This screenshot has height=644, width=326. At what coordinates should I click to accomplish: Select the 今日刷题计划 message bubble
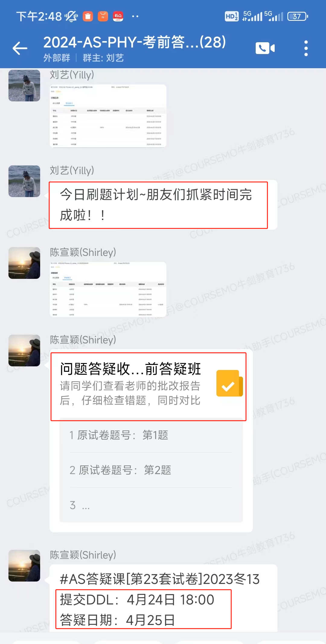(163, 205)
